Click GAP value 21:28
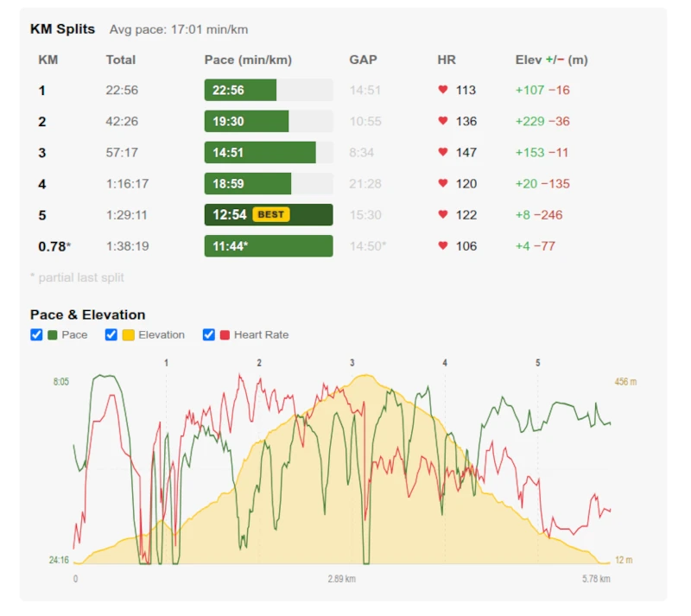 [365, 184]
